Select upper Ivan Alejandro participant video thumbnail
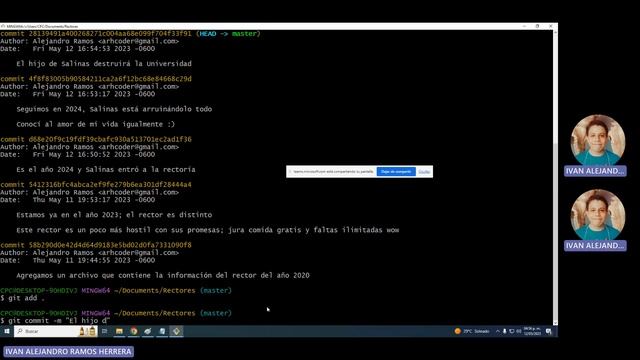640x360 pixels. [598, 140]
